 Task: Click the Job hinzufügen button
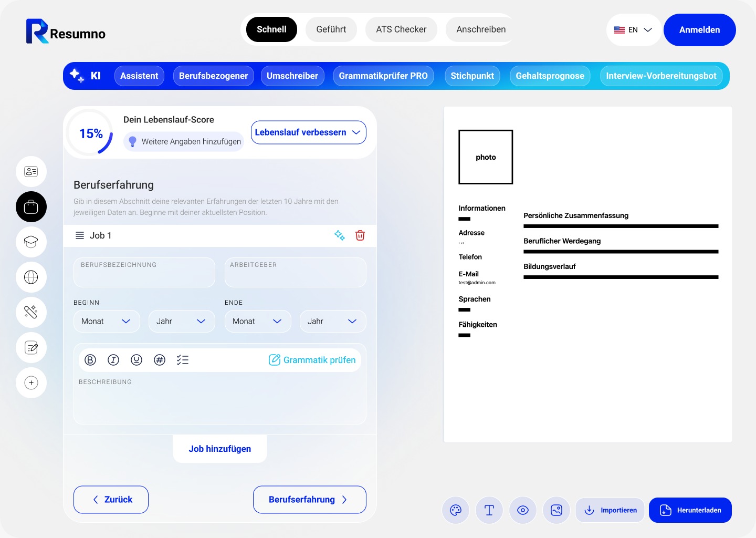coord(220,449)
